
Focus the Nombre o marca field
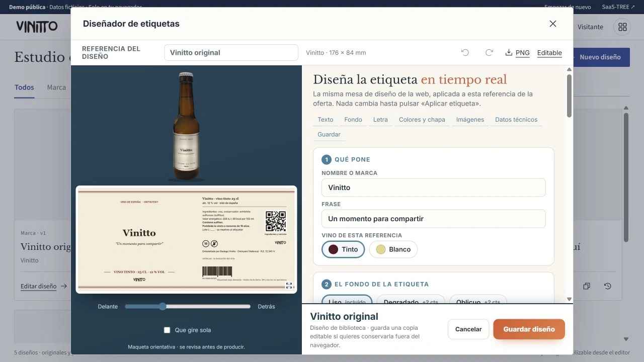pos(434,188)
